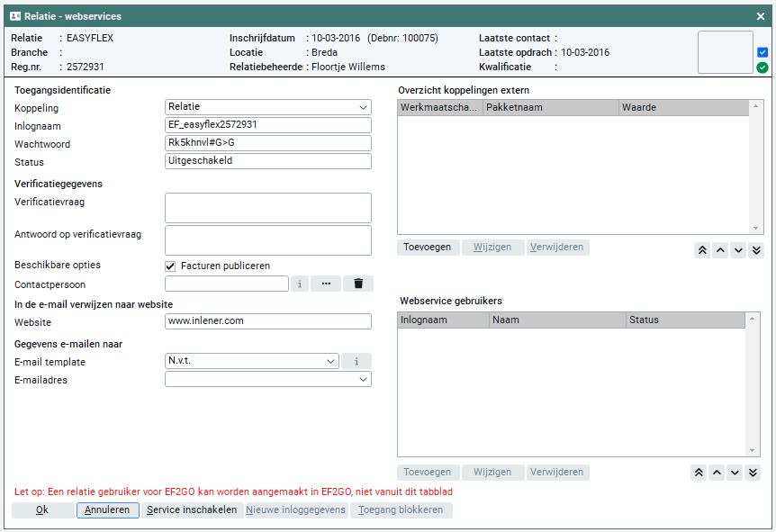
Task: Click the Service inschakelen button
Action: (x=192, y=510)
